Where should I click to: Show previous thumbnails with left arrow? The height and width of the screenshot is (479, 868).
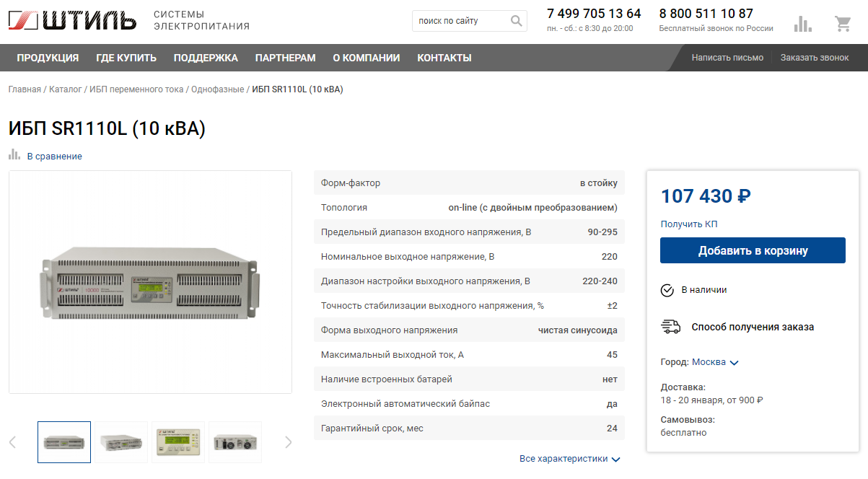[x=12, y=442]
